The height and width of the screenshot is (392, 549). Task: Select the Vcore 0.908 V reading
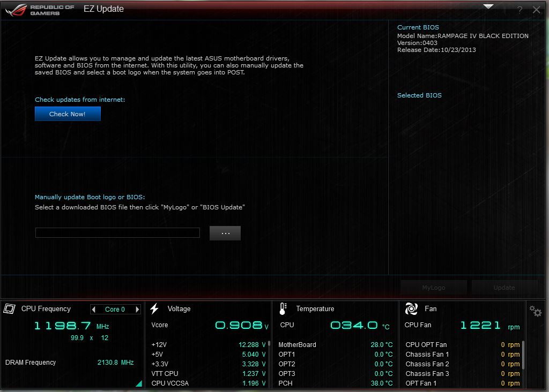pyautogui.click(x=210, y=325)
